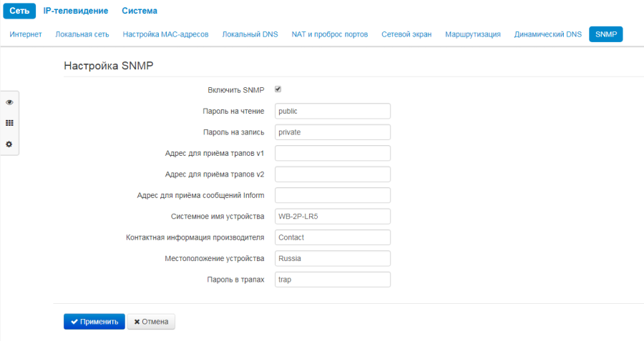Viewport: 644px width, 341px height.
Task: Click the grid icon in the left sidebar
Action: point(9,123)
